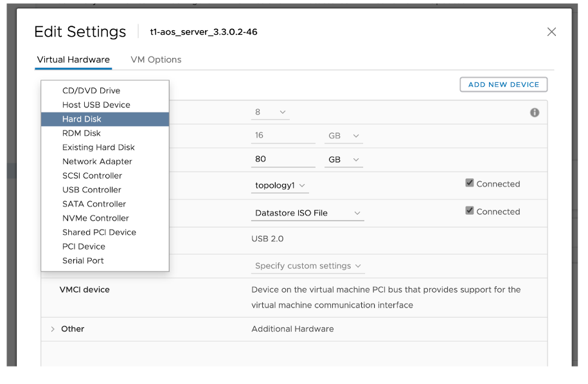Viewport: 588px width, 384px height.
Task: Choose Hard Disk from device menu
Action: tap(82, 119)
